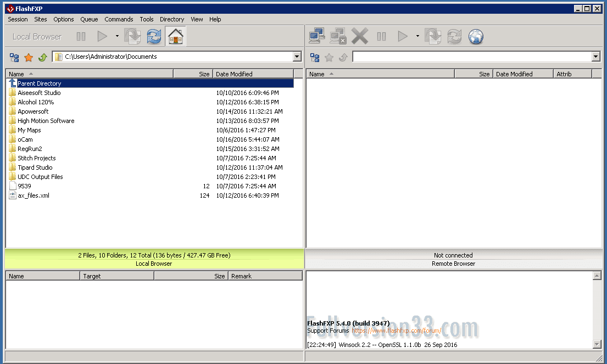This screenshot has height=364, width=607.
Task: Sort remote list by Date Modified
Action: pos(523,74)
